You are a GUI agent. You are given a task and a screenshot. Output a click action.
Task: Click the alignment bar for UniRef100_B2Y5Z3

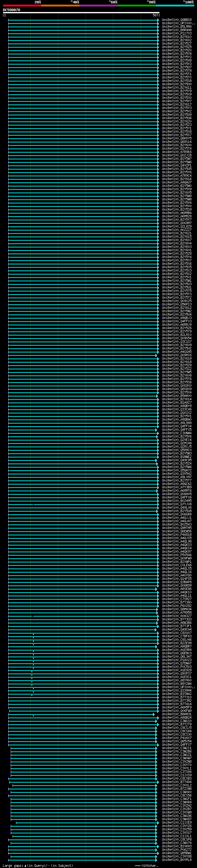click(83, 125)
